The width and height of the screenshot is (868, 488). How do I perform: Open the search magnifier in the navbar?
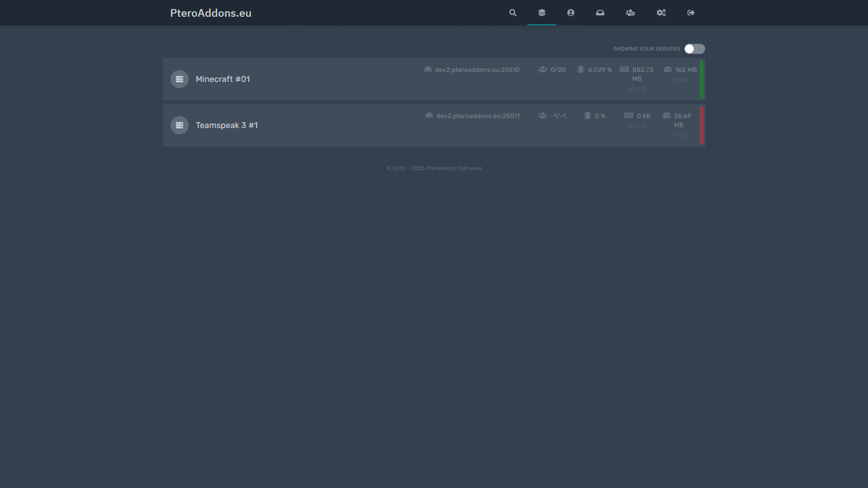(512, 13)
